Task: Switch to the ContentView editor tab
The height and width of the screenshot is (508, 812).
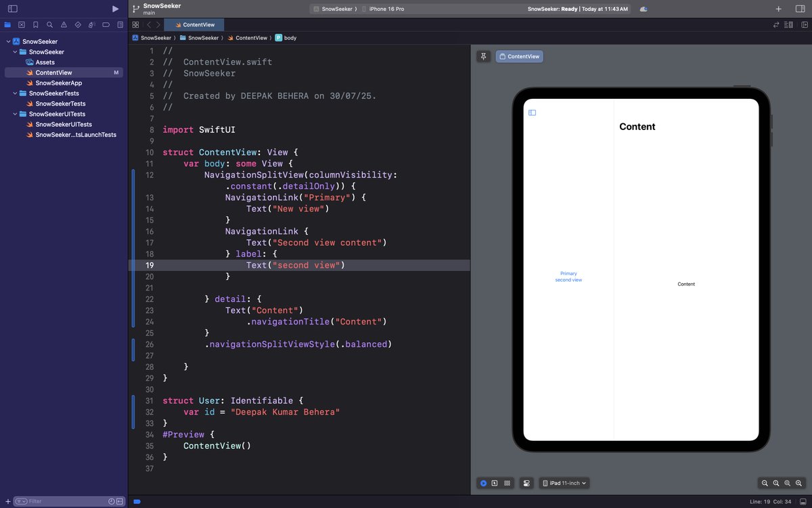Action: click(x=194, y=24)
